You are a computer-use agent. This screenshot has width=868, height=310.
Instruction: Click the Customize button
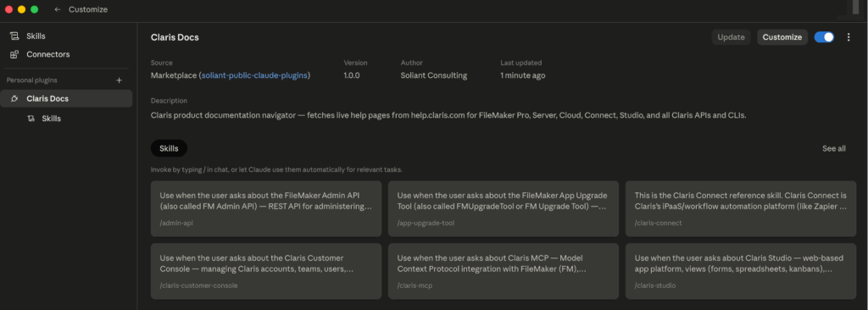click(782, 37)
